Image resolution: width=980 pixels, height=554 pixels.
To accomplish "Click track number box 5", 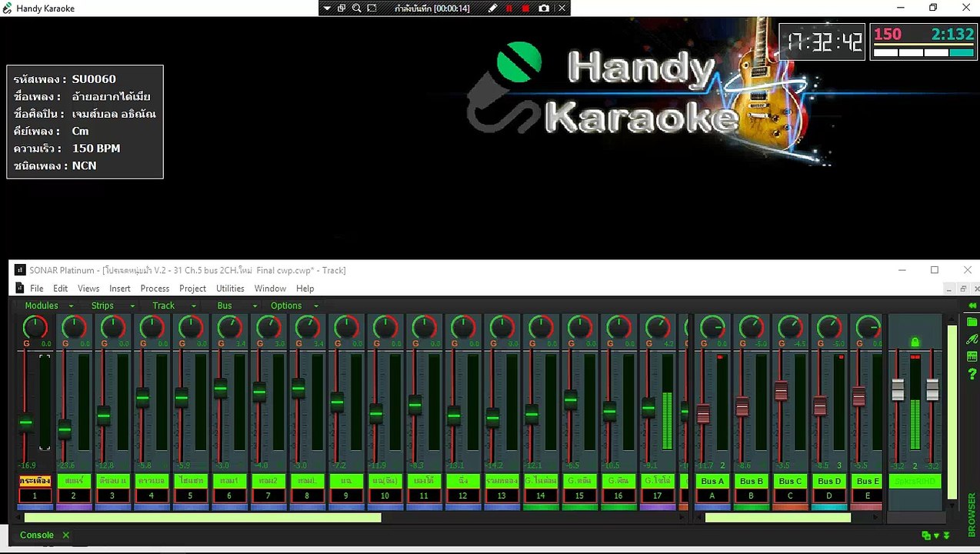I will [x=190, y=496].
